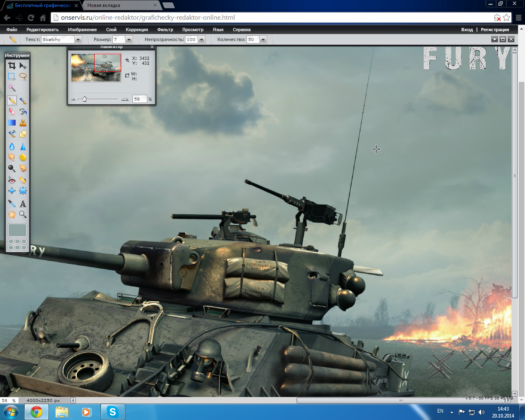525x420 pixels.
Task: Select the Move tool
Action: 23,66
